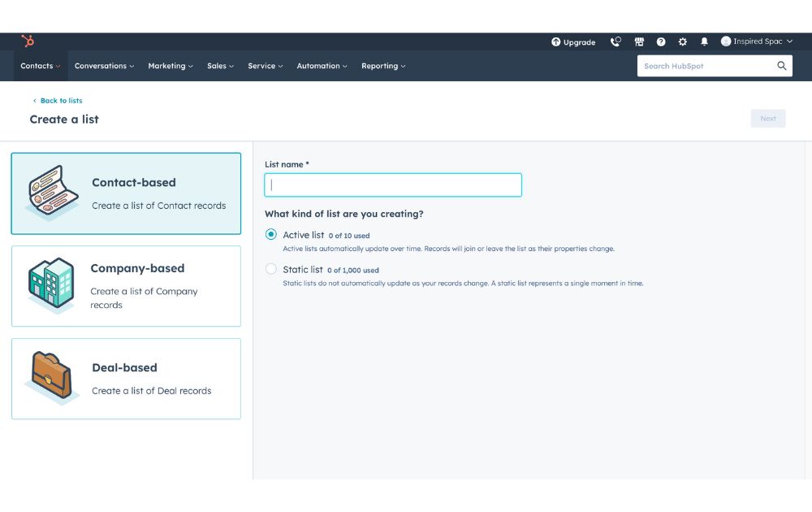The height and width of the screenshot is (512, 812).
Task: Click the account avatar icon
Action: click(725, 41)
